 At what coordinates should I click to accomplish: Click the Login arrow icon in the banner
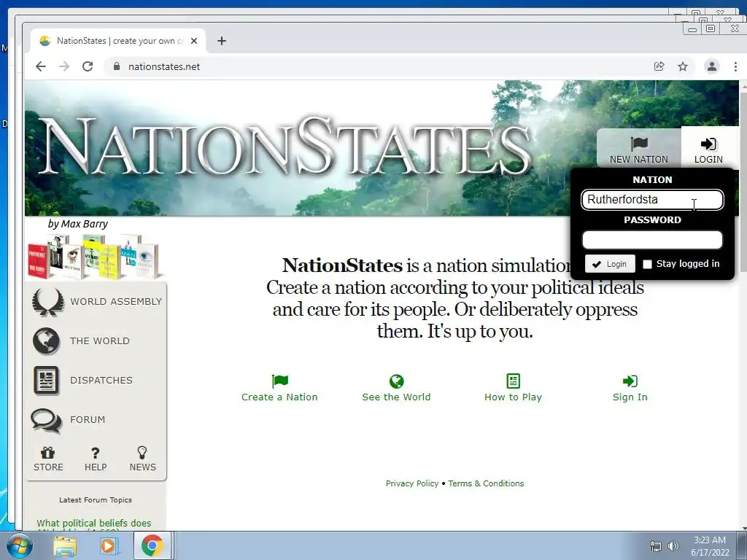[708, 144]
